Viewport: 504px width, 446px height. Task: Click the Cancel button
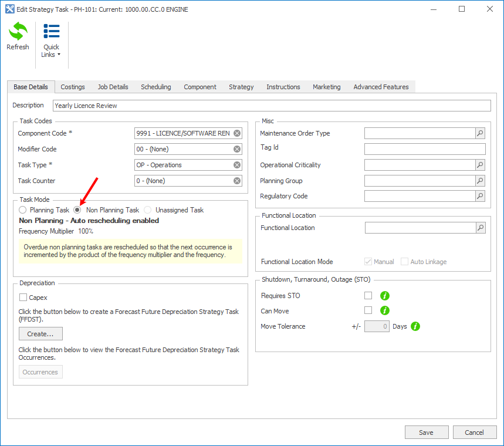point(475,433)
